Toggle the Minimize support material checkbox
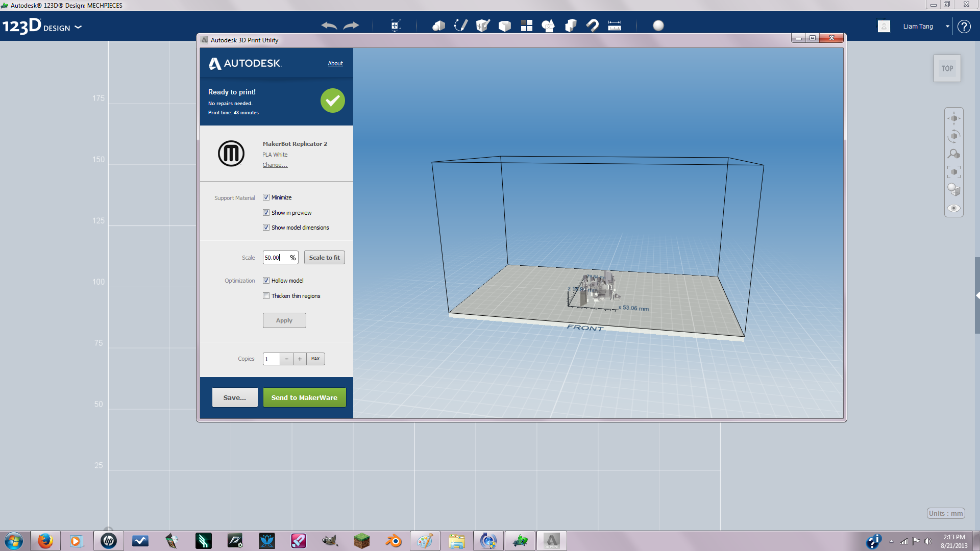Screen dimensions: 980x551 click(x=266, y=197)
